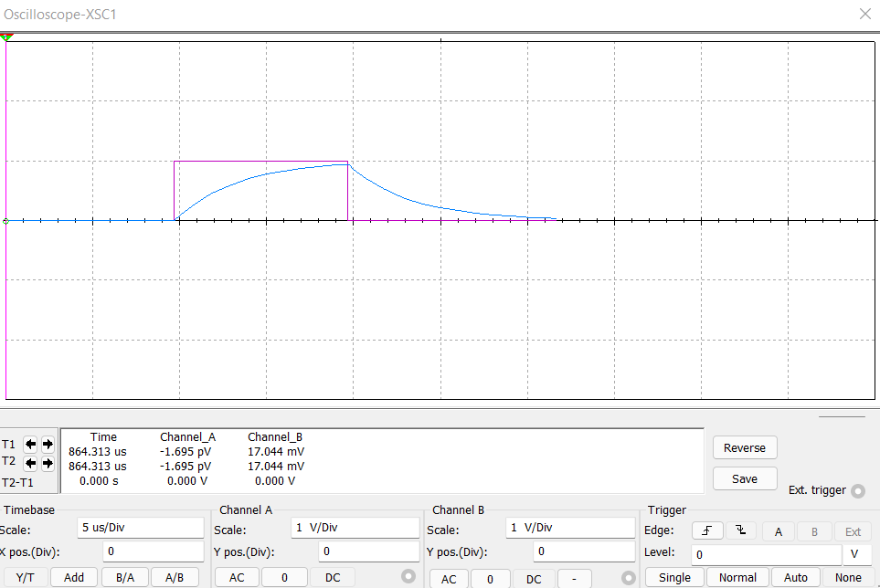Select None trigger mode
The width and height of the screenshot is (880, 588).
(x=848, y=577)
